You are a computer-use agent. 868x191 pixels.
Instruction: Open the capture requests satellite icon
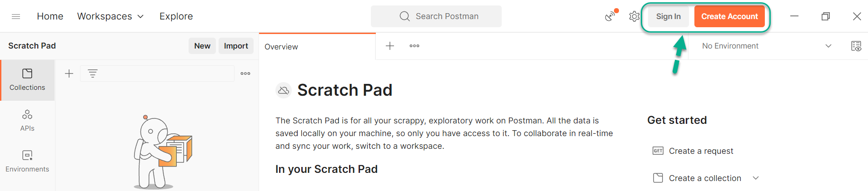[611, 16]
